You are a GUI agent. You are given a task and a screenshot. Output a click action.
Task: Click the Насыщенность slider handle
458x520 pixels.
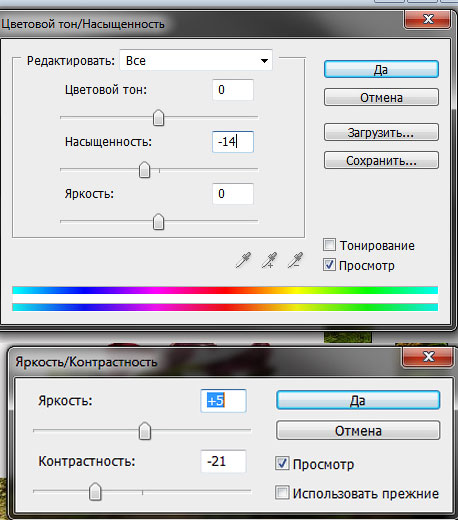pos(144,170)
